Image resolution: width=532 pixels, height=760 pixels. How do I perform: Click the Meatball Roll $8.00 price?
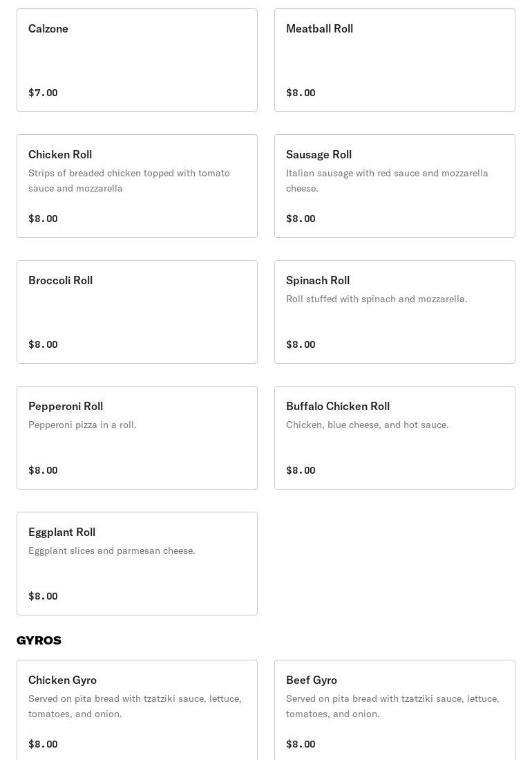pyautogui.click(x=301, y=93)
